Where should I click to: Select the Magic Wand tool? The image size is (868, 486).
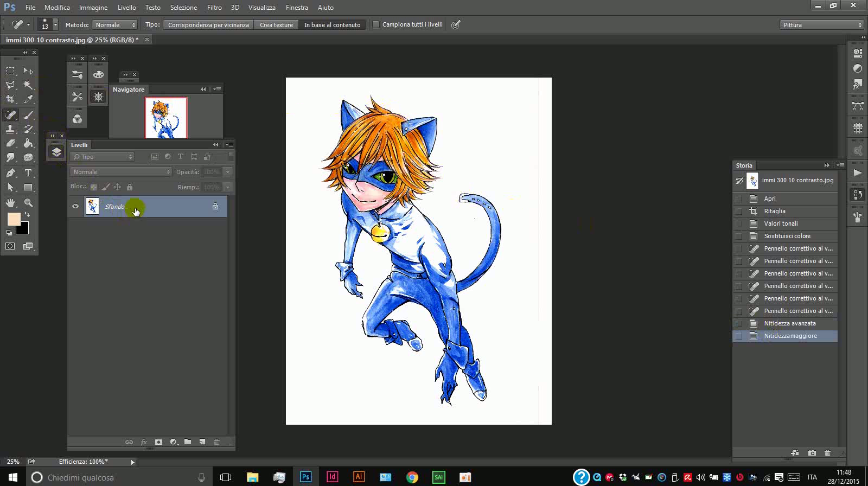click(28, 85)
